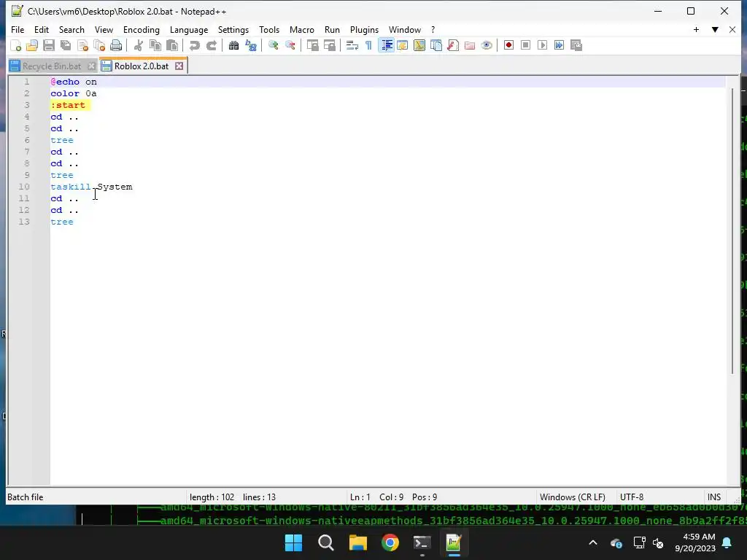
Task: Open the user defined language dialog icon
Action: click(403, 45)
